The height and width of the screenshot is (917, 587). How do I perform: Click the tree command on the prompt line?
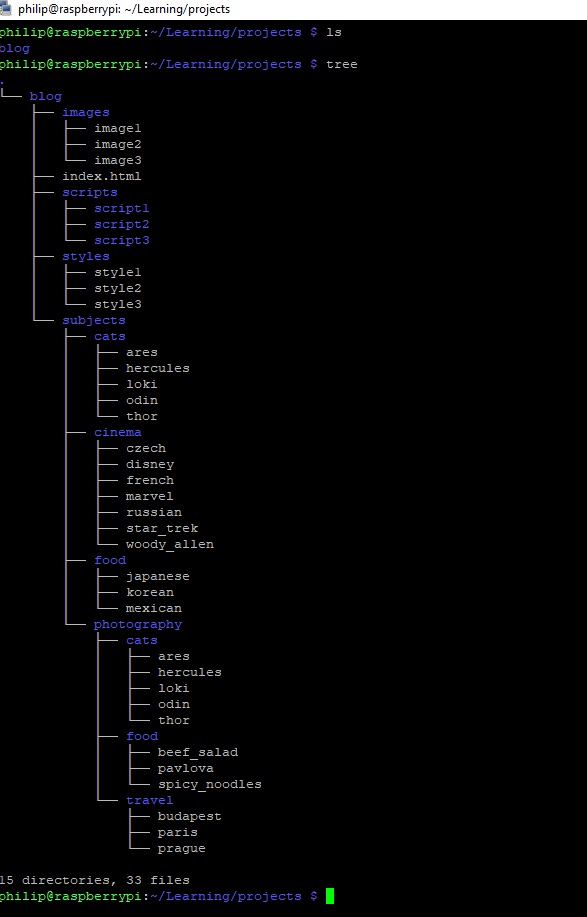[341, 64]
